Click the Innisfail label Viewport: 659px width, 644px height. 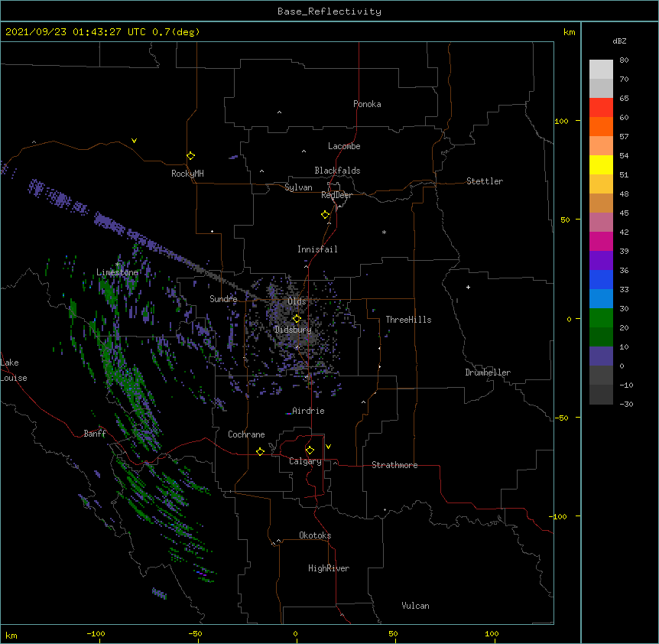click(317, 249)
